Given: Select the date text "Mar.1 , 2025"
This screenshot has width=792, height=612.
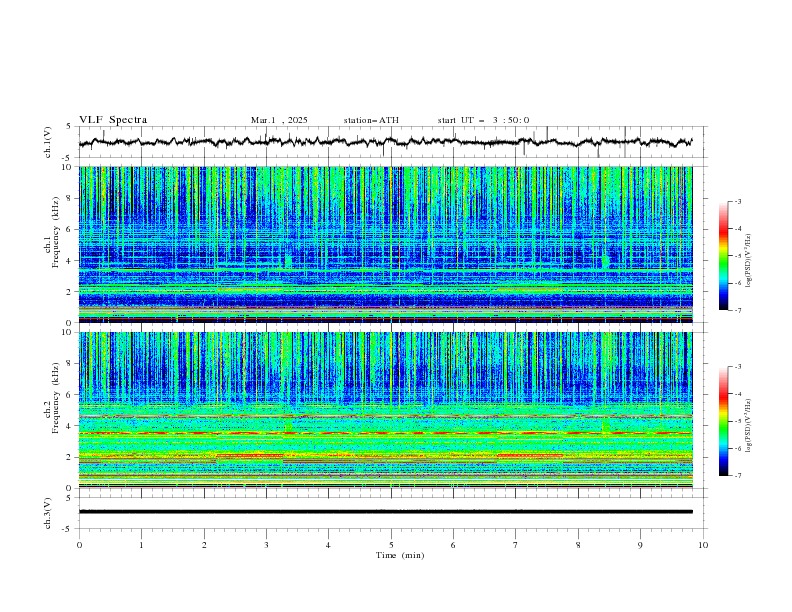Looking at the screenshot, I should coord(279,120).
